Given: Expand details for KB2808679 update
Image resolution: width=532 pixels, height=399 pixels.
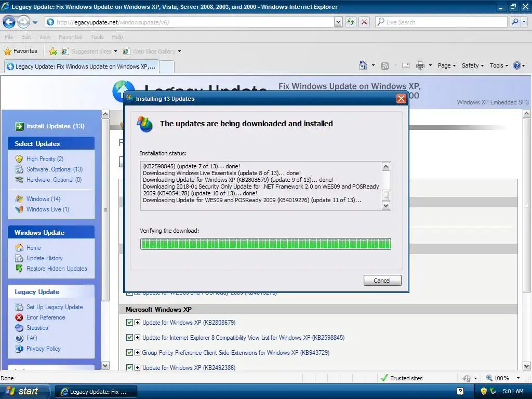Looking at the screenshot, I should pos(137,322).
